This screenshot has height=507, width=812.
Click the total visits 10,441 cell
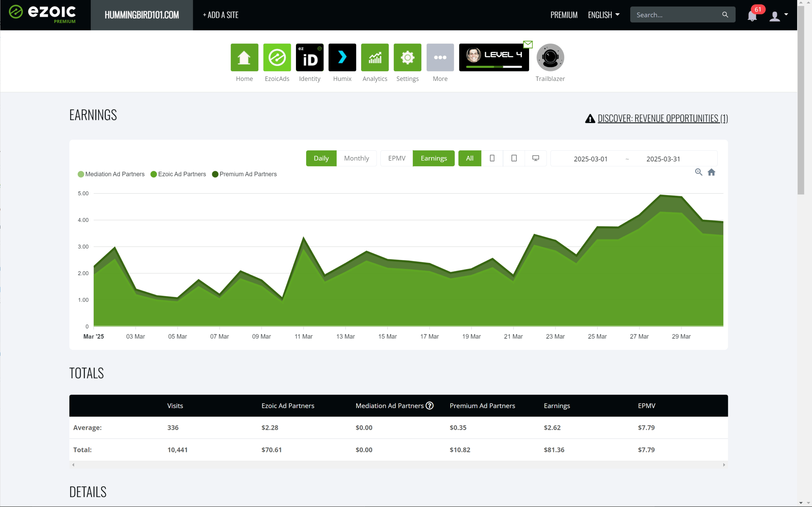click(x=178, y=450)
